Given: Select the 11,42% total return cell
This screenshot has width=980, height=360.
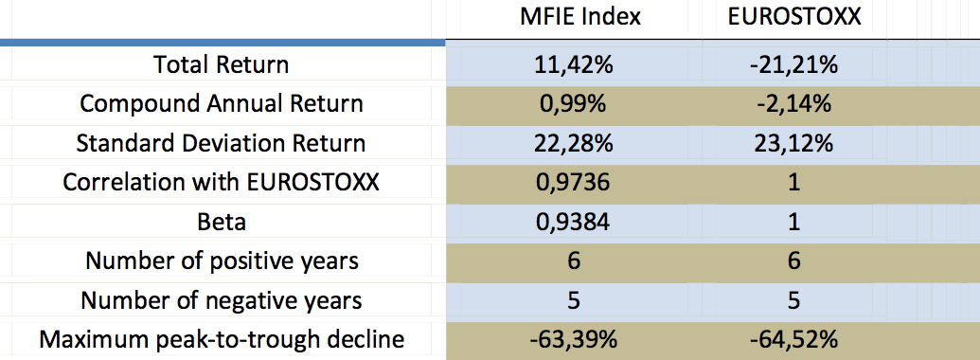Looking at the screenshot, I should [x=574, y=65].
